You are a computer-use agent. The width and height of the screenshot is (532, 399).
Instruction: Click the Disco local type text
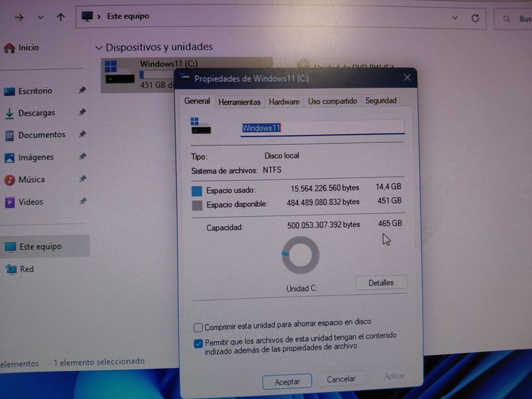pos(281,156)
